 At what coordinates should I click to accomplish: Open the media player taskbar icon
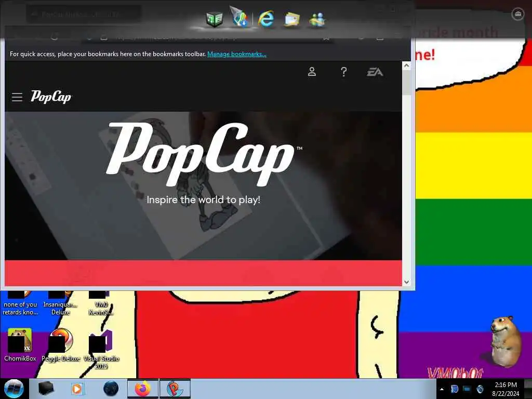(77, 389)
